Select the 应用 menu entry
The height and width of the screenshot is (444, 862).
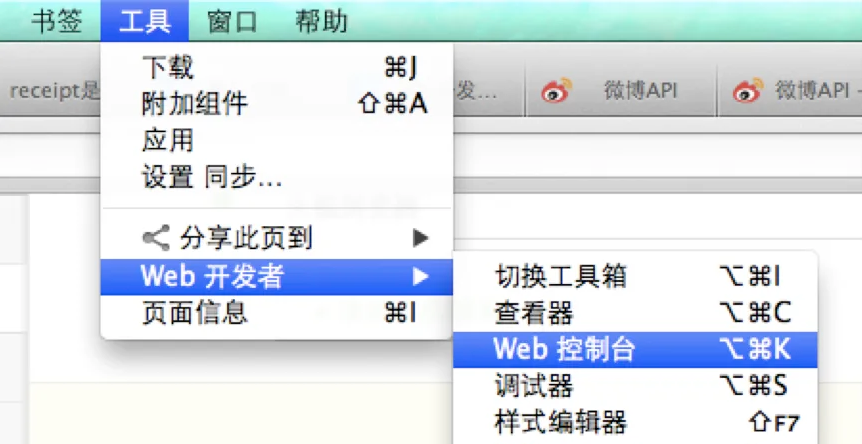[277, 141]
